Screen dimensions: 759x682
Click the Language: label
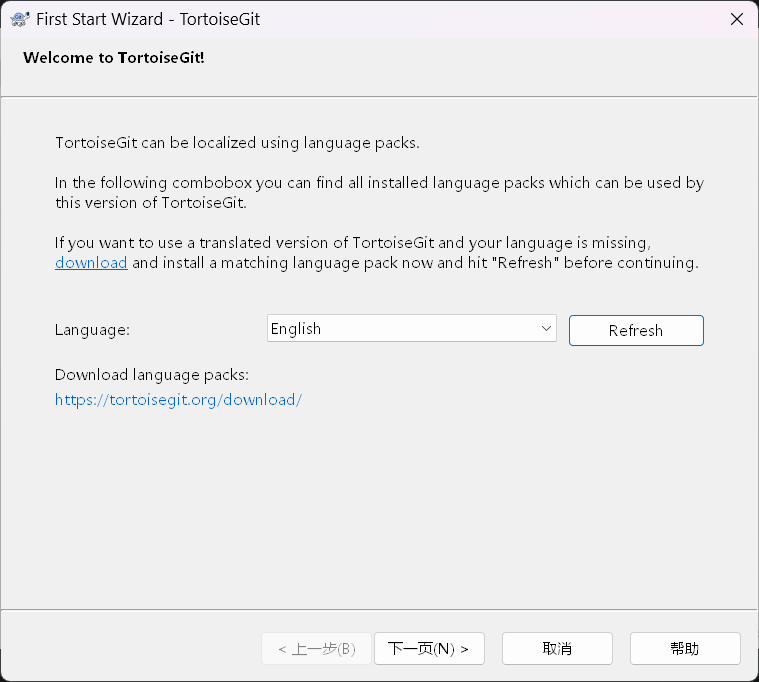[92, 330]
